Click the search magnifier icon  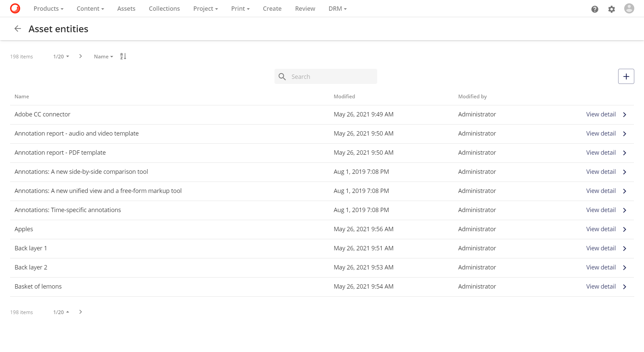click(x=282, y=77)
